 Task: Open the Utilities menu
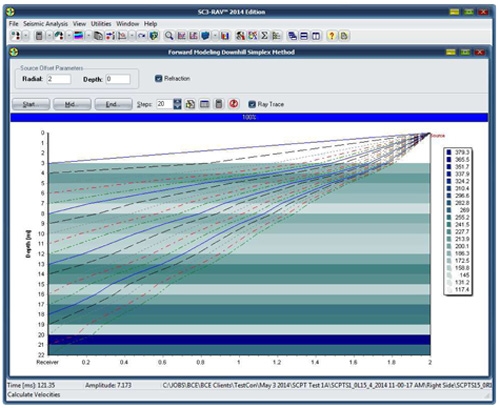pyautogui.click(x=101, y=24)
